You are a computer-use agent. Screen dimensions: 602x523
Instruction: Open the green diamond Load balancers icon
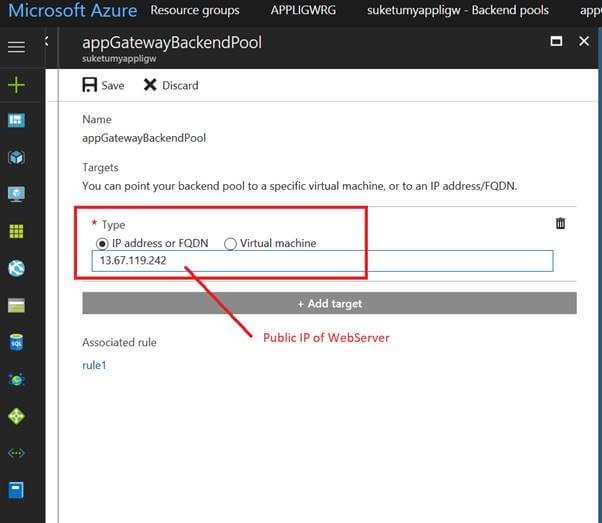[x=16, y=416]
